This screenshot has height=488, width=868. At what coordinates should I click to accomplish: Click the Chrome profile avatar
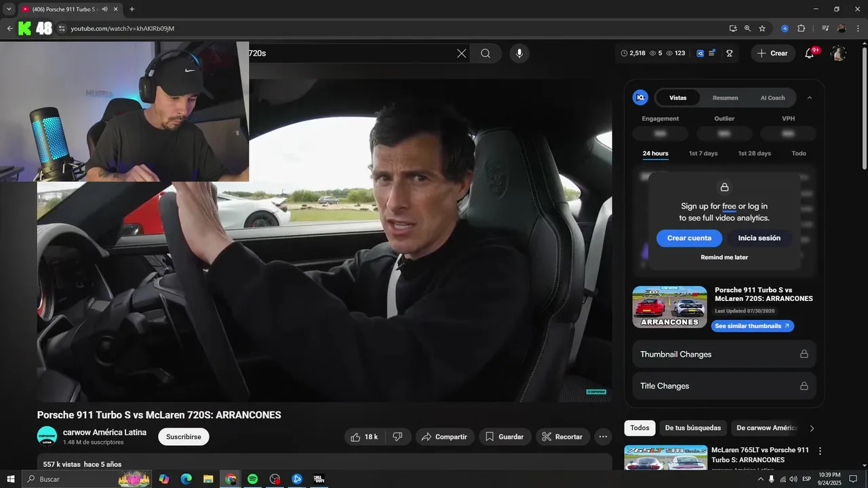tap(842, 28)
